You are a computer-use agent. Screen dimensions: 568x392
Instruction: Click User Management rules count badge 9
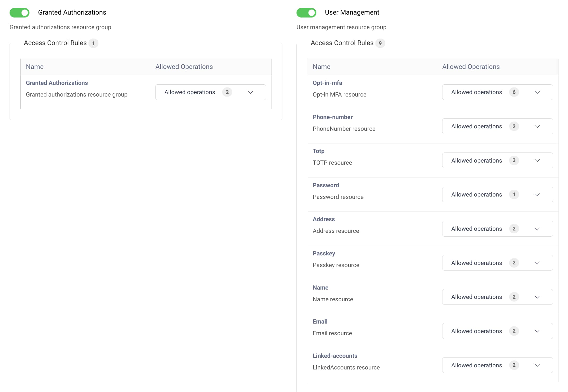click(380, 43)
